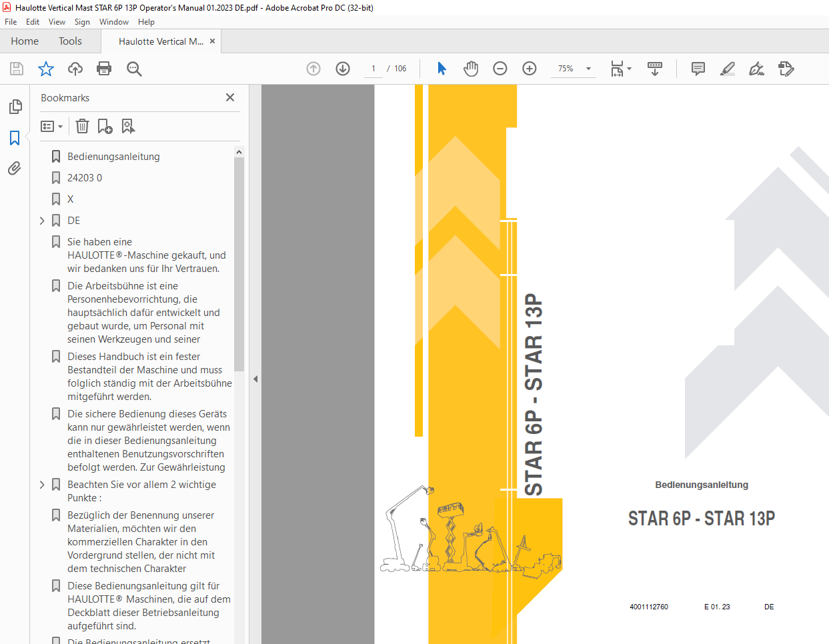Delete selected bookmark trash icon
Screen dimensions: 829x644
coord(82,126)
